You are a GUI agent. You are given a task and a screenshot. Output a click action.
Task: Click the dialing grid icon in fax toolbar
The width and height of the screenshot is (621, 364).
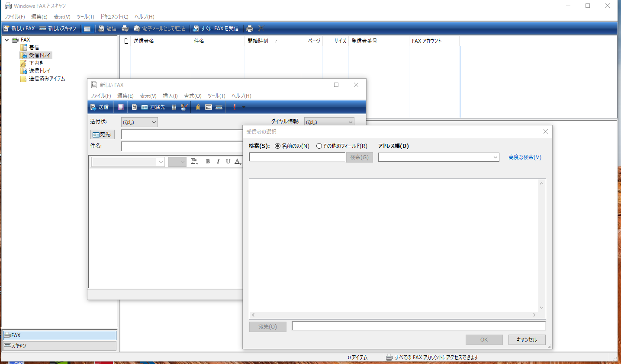coord(174,107)
